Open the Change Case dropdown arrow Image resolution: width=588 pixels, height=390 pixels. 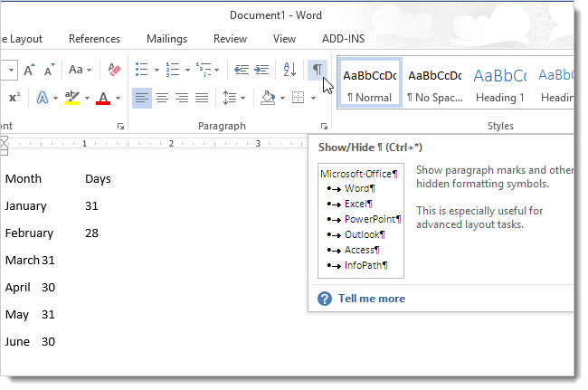pyautogui.click(x=90, y=70)
